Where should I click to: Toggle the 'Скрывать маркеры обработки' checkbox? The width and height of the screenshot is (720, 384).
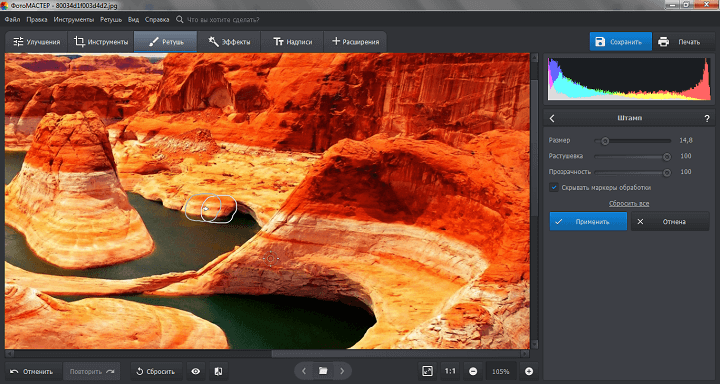pos(554,187)
